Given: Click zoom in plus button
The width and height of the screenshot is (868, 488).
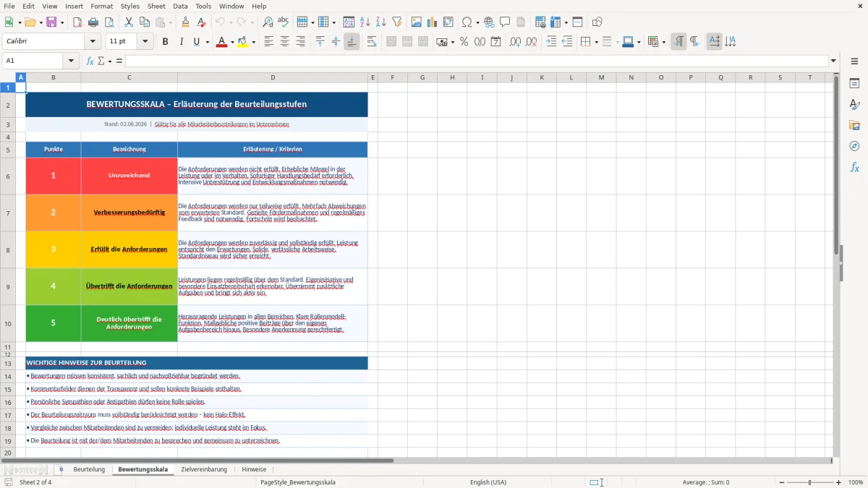Looking at the screenshot, I should tap(839, 482).
